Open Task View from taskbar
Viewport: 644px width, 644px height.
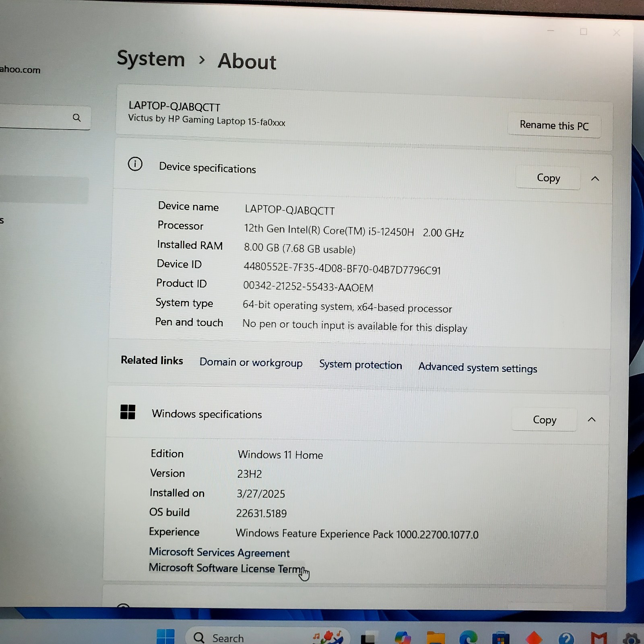tap(368, 638)
